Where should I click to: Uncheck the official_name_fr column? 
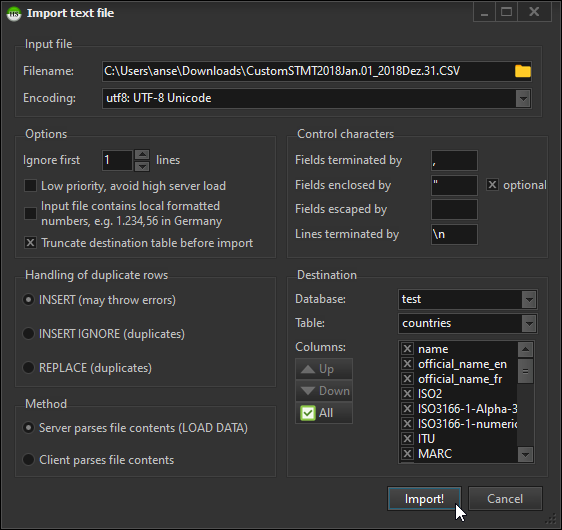click(407, 379)
